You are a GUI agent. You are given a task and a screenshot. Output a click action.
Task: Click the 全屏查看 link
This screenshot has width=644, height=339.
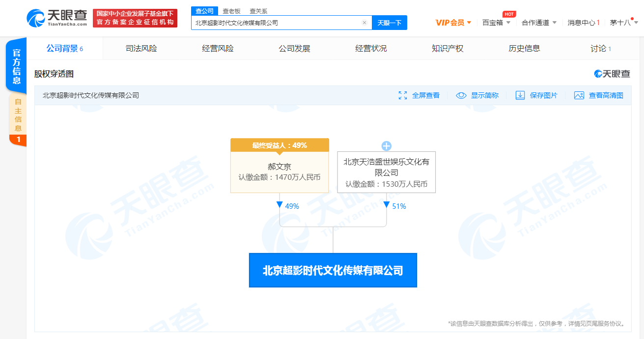click(426, 95)
